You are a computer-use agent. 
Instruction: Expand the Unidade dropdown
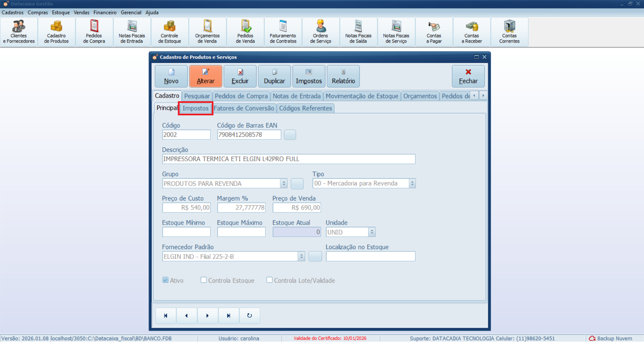click(x=372, y=232)
